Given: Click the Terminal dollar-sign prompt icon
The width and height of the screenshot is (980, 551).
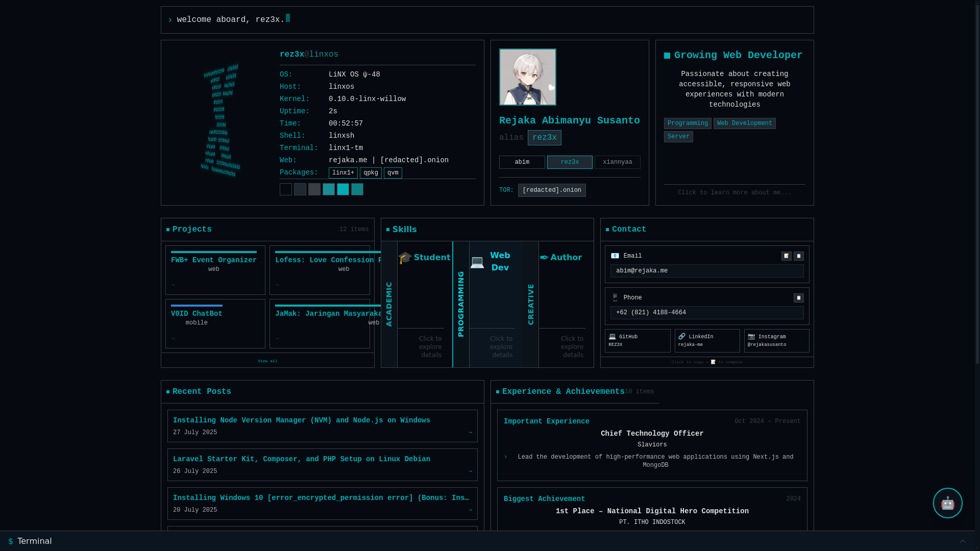Looking at the screenshot, I should coord(11,541).
